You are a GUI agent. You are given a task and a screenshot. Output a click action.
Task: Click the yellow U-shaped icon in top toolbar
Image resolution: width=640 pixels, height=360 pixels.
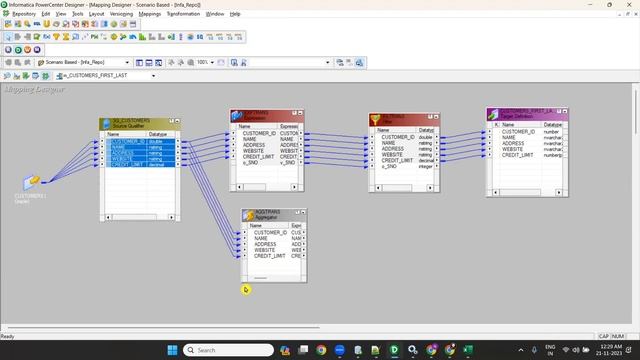pyautogui.click(x=47, y=24)
